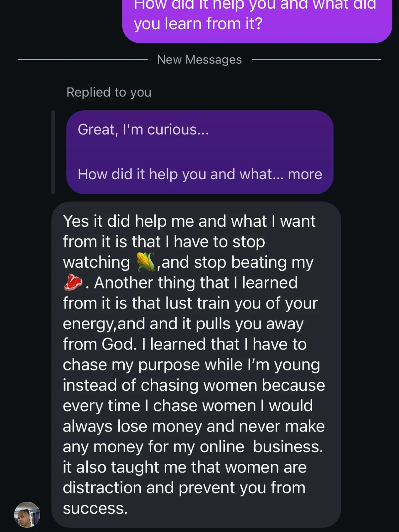
Task: Click the vertical reply indicator bar
Action: point(53,152)
